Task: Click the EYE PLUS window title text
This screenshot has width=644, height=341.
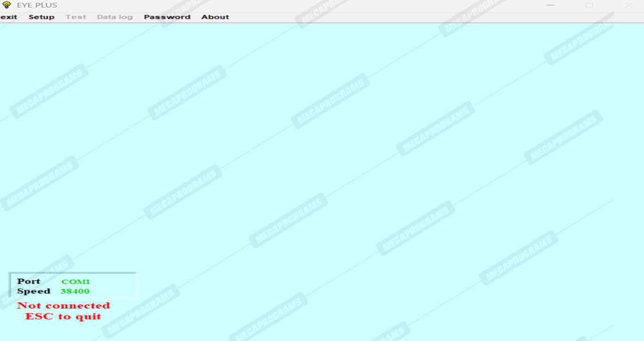Action: [x=37, y=5]
